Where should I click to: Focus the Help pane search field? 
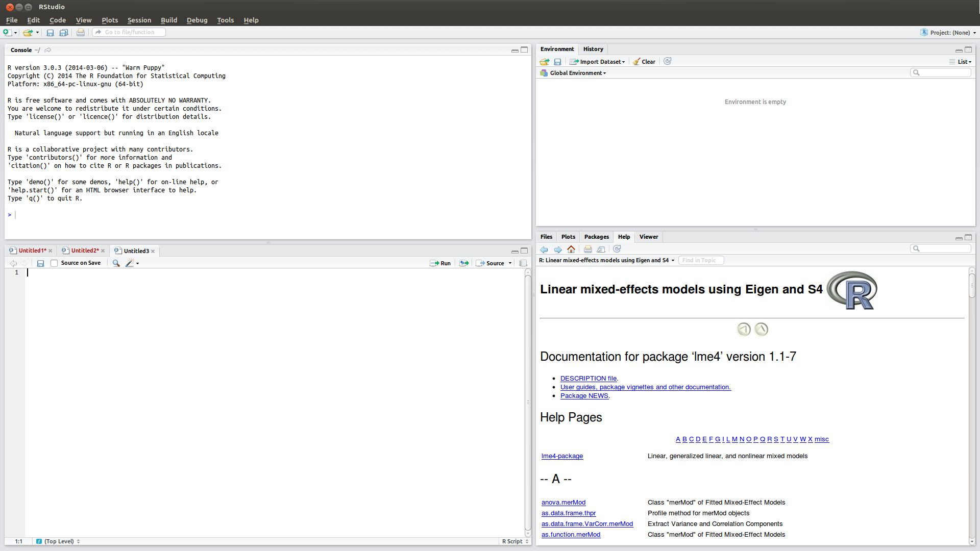(x=941, y=248)
